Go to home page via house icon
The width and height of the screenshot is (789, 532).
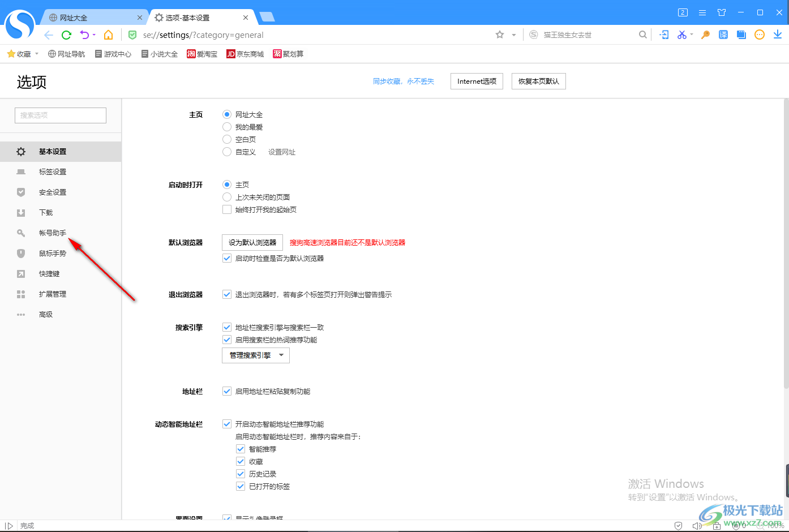click(108, 35)
